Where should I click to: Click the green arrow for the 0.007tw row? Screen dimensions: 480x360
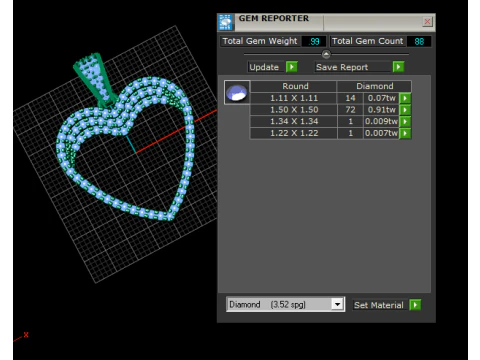coord(405,133)
